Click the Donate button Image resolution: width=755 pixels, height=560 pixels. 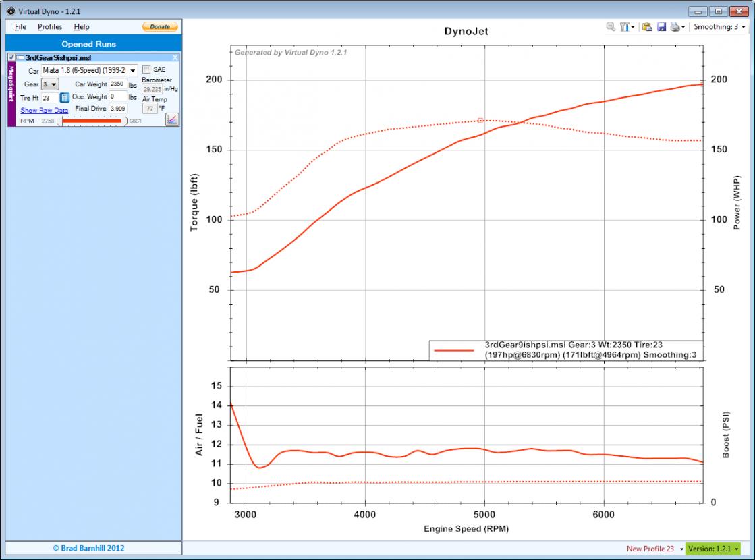[160, 27]
